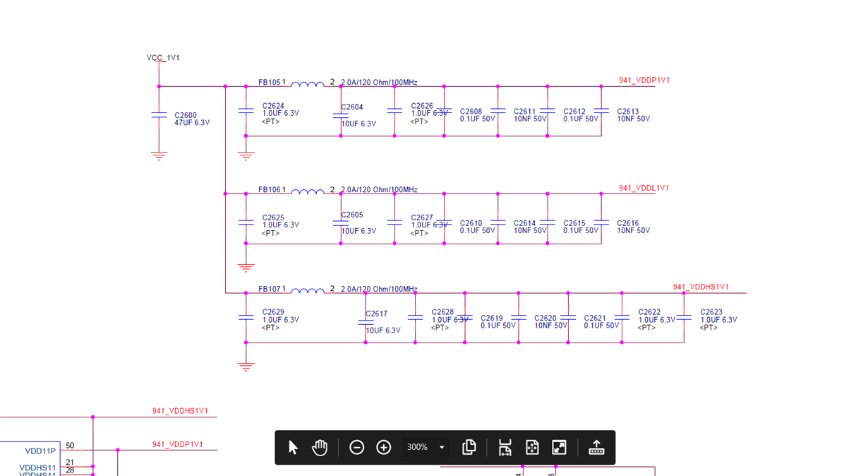Open the page view copy icon
Screen dimensions: 868x476
[469, 447]
